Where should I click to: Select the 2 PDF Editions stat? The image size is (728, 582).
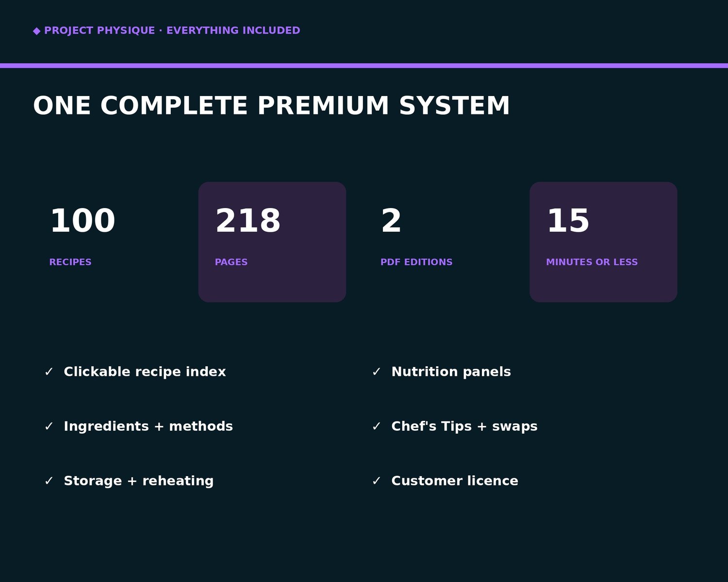coord(416,236)
